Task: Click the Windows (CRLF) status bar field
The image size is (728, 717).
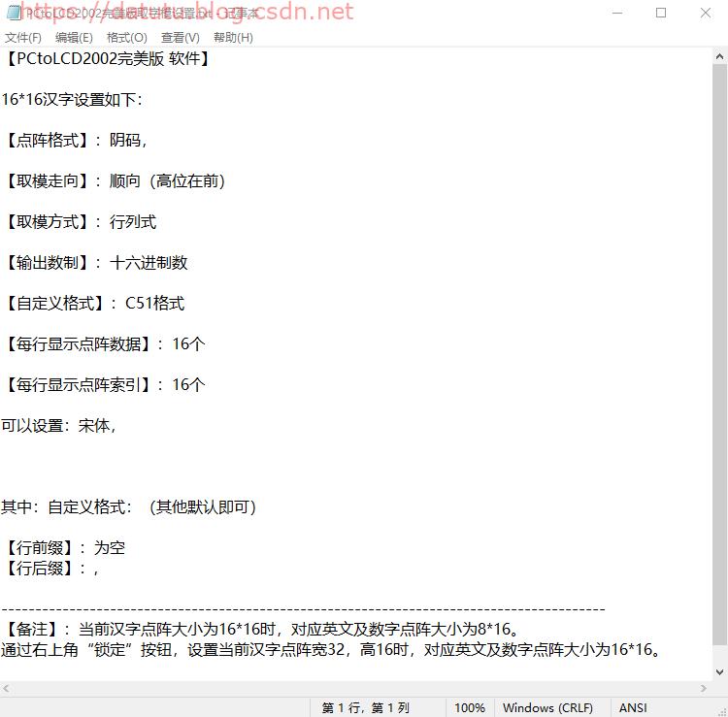Action: point(547,708)
